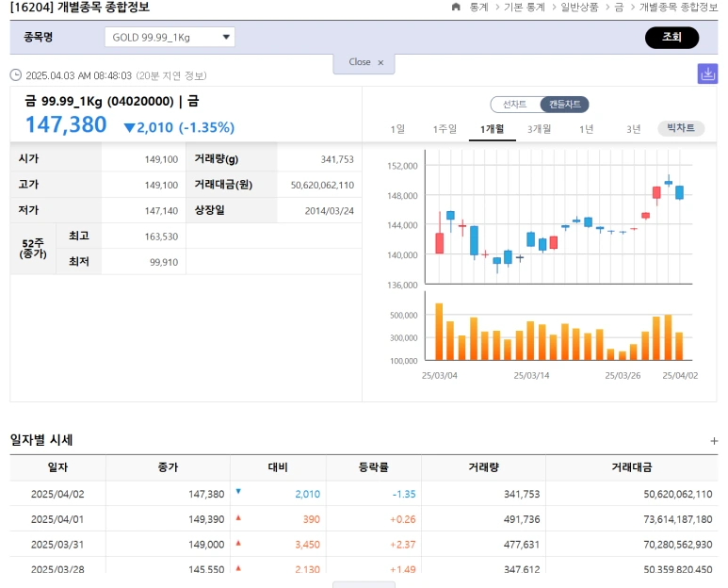Screen dimensions: 728x588
Task: Click the 25/03/14 chart axis label
Action: tap(531, 376)
